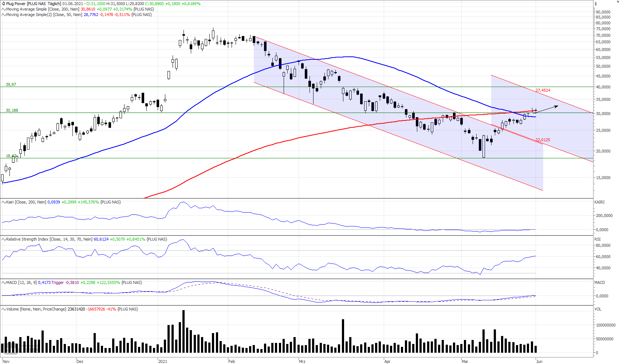Click the MACD [12, 26, 9] label
Image resolution: width=619 pixels, height=364 pixels.
tap(21, 282)
